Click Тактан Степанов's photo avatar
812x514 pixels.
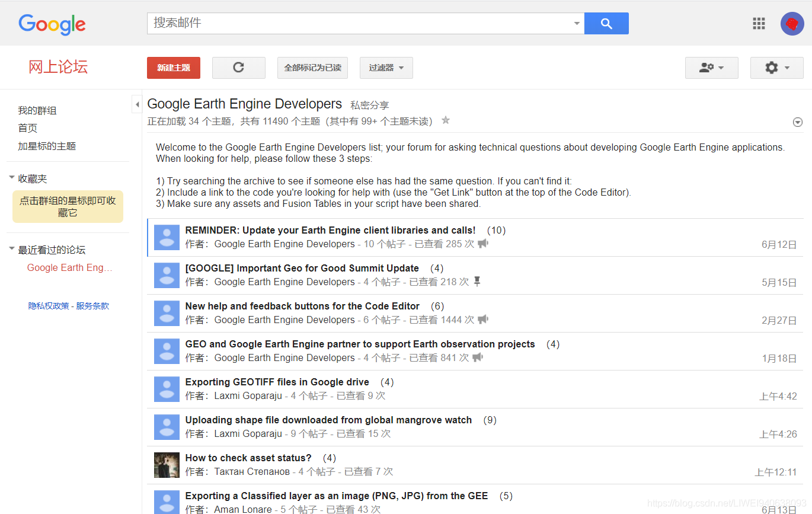click(167, 465)
